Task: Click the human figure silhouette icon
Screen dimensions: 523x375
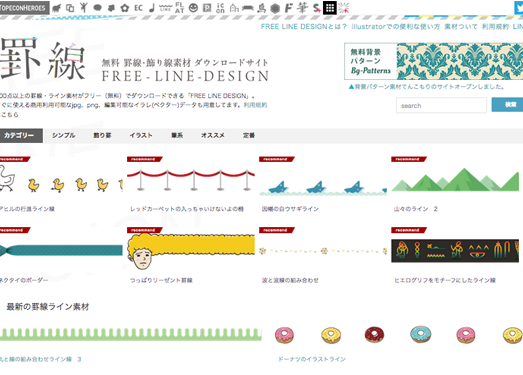Action: (x=84, y=8)
